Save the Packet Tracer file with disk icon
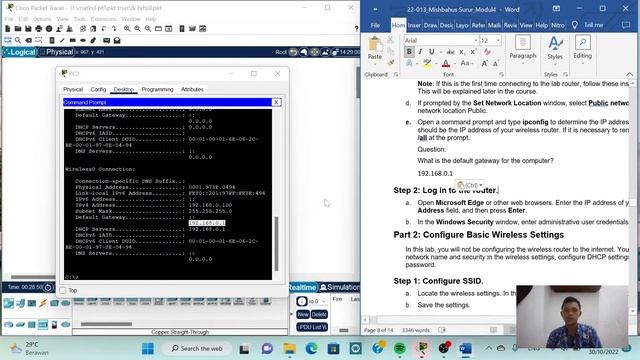This screenshot has height=360, width=640. tap(28, 29)
